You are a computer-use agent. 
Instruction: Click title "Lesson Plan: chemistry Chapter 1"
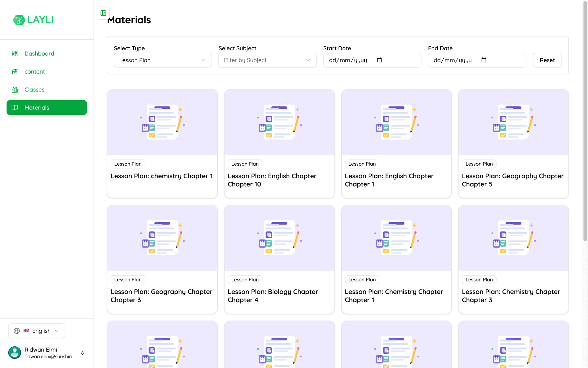[x=162, y=176]
